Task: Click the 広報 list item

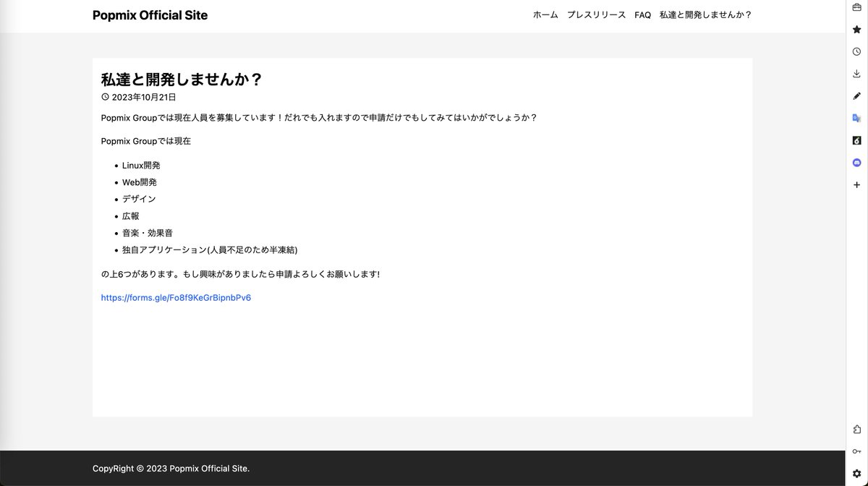Action: 131,216
